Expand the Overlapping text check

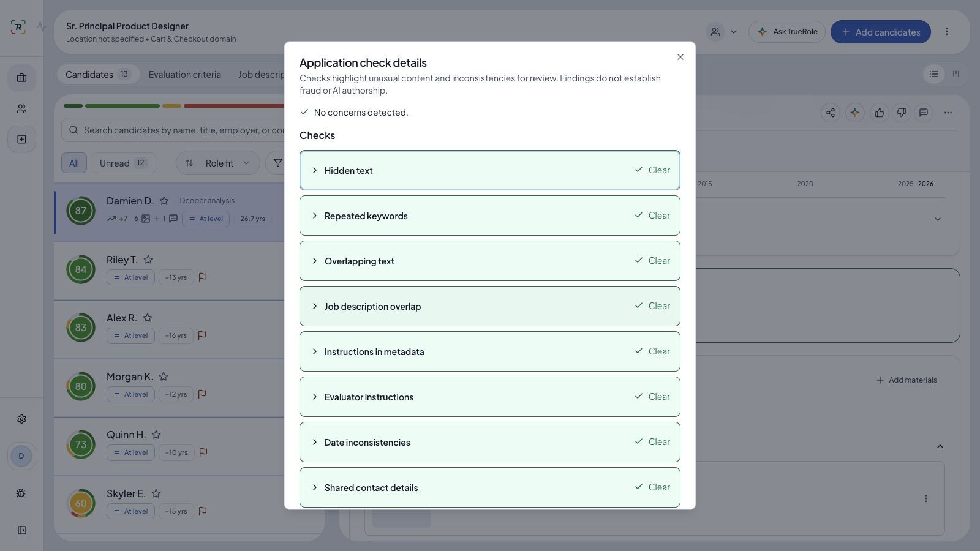click(x=489, y=261)
